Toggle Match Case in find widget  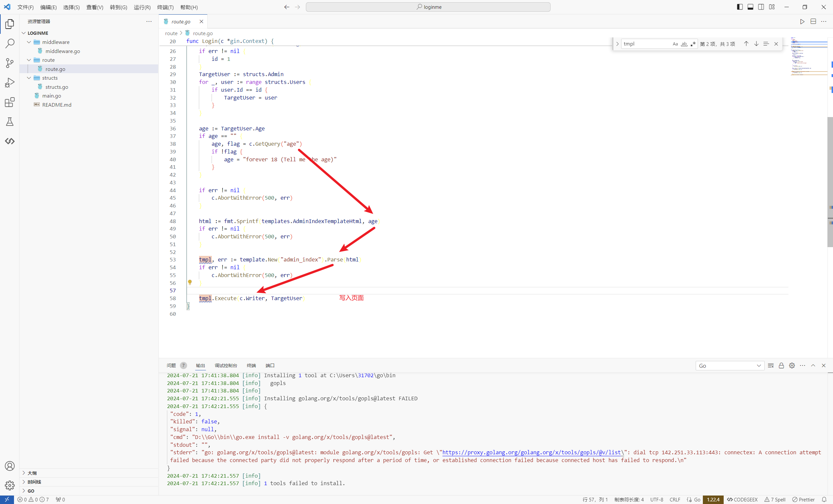[x=675, y=44]
